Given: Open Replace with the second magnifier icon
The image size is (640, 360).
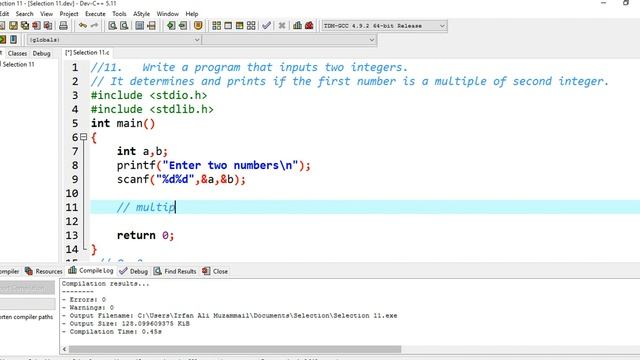Looking at the screenshot, I should click(x=124, y=26).
